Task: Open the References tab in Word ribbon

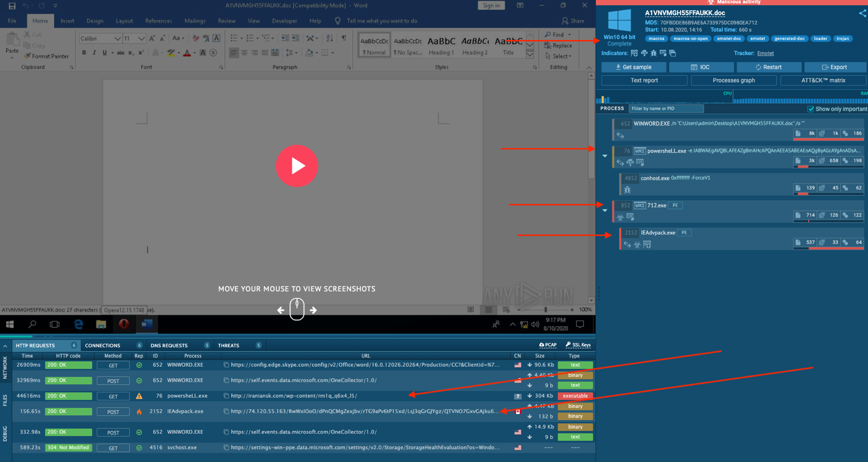Action: coord(158,21)
